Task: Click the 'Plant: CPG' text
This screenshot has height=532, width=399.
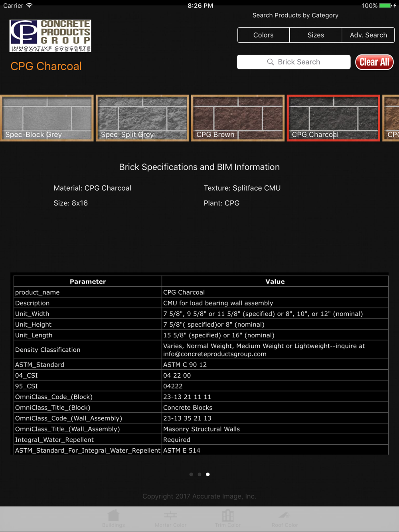Action: 221,203
